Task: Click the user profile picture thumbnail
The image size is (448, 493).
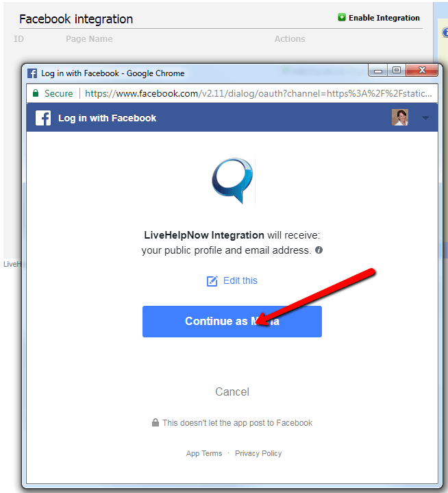Action: pyautogui.click(x=400, y=117)
